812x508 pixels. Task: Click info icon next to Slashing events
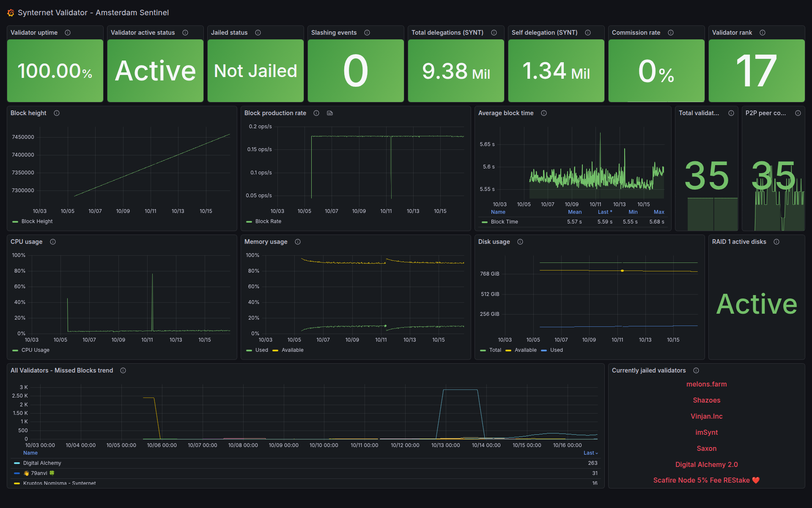click(x=367, y=33)
